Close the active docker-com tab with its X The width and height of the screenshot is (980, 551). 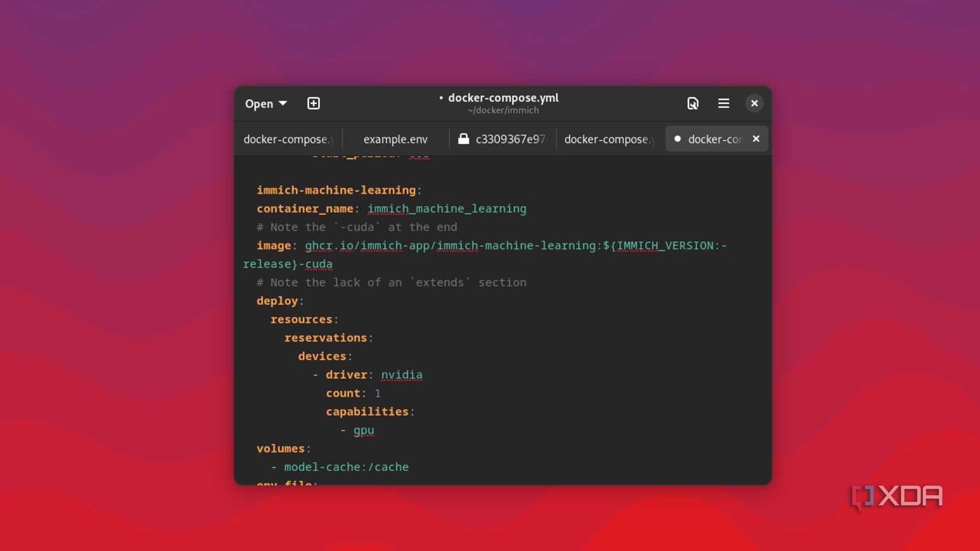click(755, 139)
